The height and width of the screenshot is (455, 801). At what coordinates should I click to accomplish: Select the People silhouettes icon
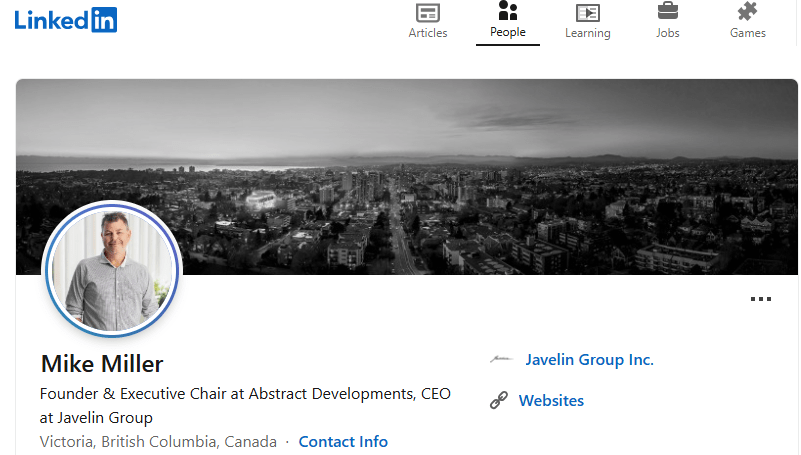(x=508, y=12)
